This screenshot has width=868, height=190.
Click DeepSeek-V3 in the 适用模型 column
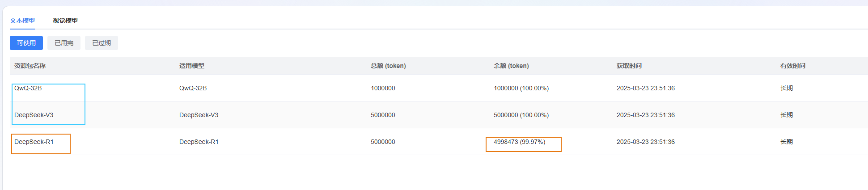[199, 115]
